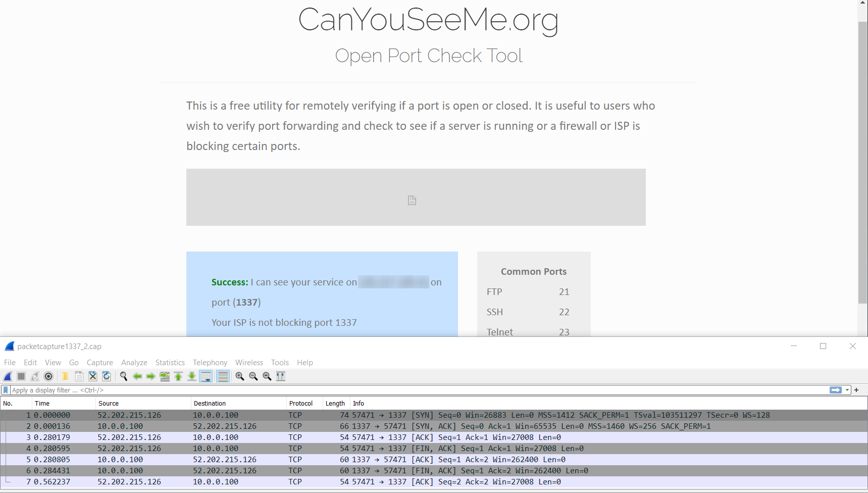The height and width of the screenshot is (493, 868).
Task: Start capturing packets with the shark fin icon
Action: tap(8, 376)
